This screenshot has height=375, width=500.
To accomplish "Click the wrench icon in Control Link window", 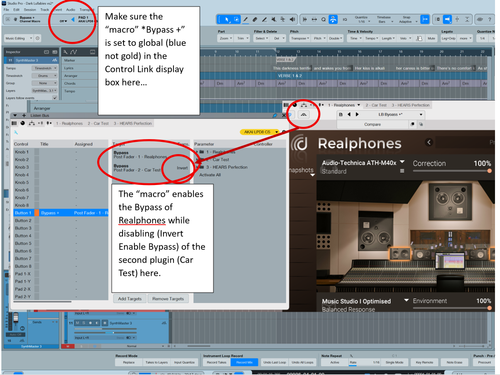I will pos(16,133).
